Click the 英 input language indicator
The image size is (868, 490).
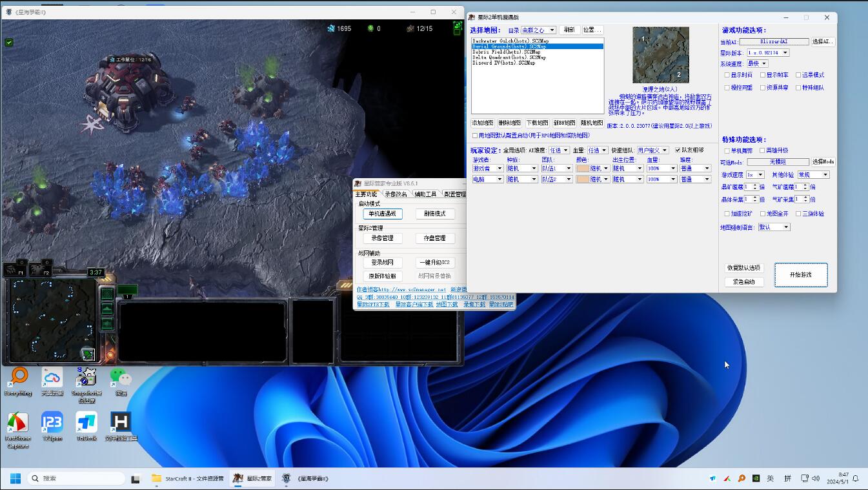point(771,478)
